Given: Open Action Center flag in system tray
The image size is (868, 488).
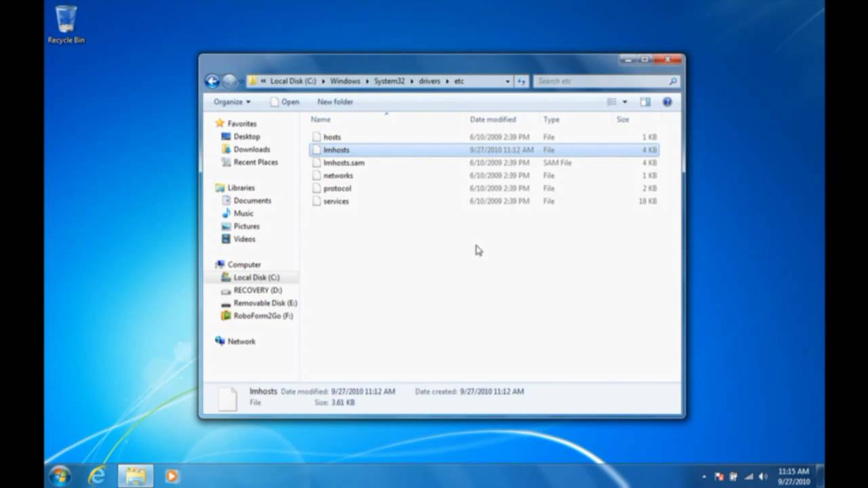Looking at the screenshot, I should click(719, 476).
